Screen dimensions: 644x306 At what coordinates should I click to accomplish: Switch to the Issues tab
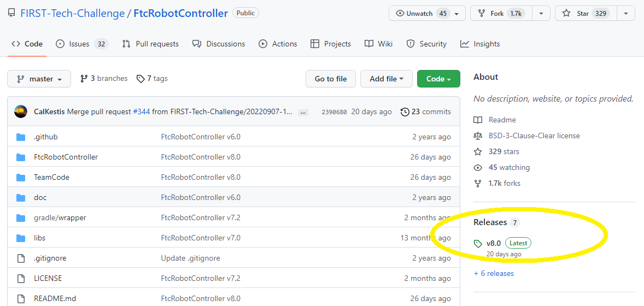(x=81, y=44)
